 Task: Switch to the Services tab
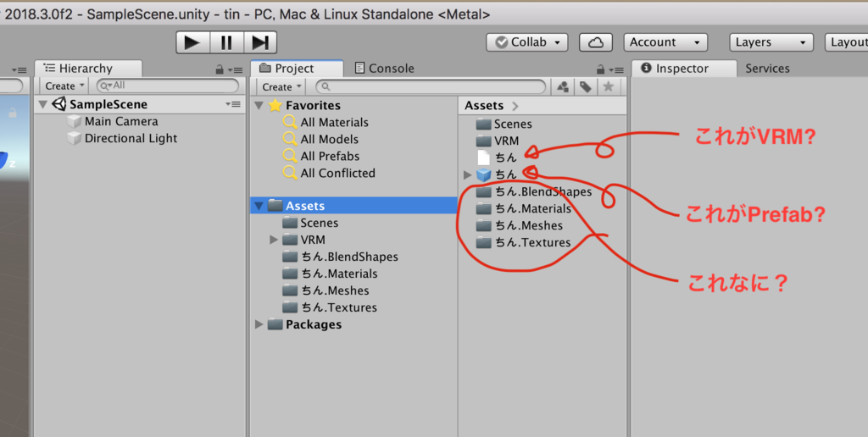point(767,69)
